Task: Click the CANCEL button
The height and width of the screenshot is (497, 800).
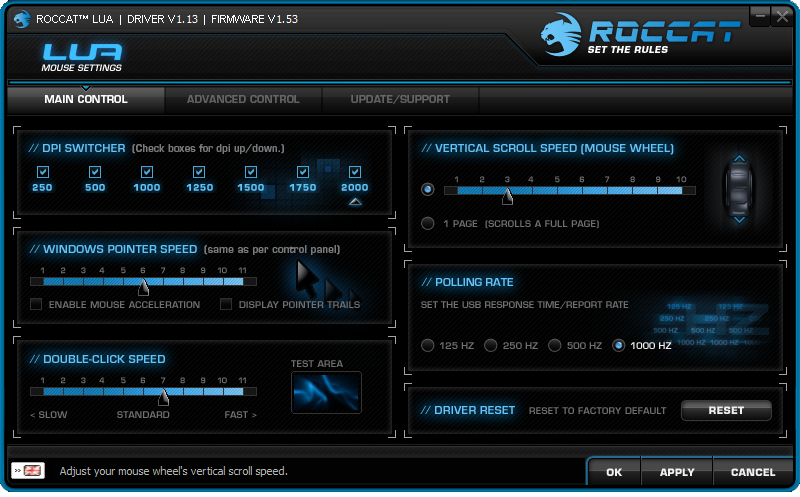Action: coord(753,472)
